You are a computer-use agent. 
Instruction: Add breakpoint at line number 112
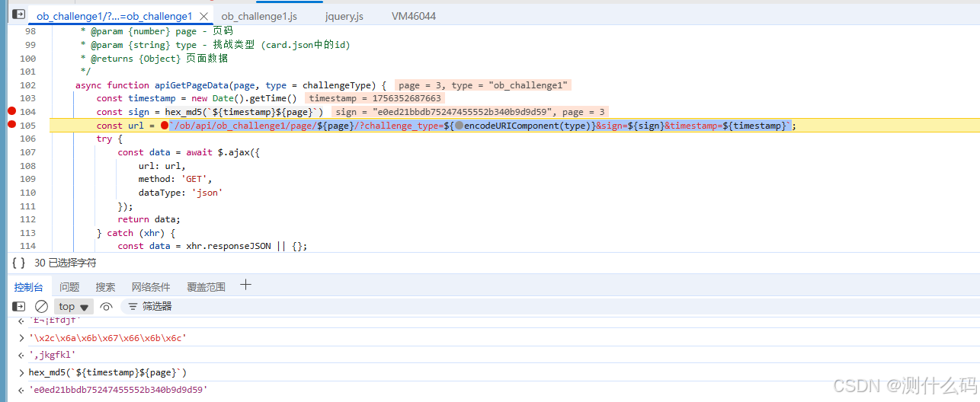tap(28, 219)
